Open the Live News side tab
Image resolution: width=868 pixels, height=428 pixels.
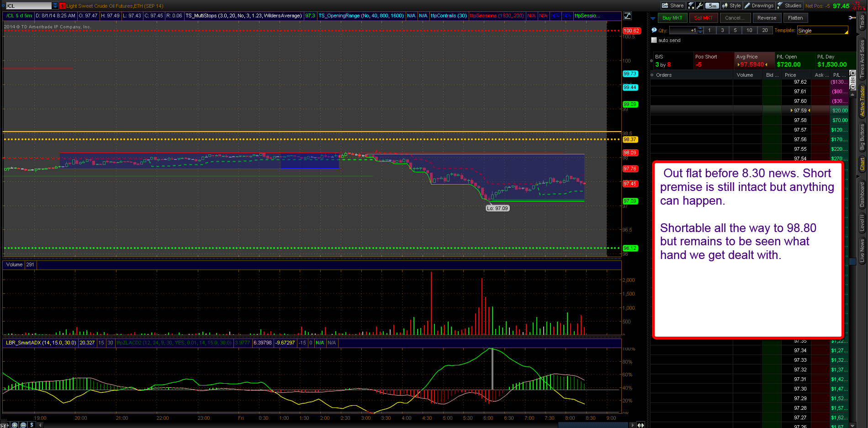tap(862, 250)
